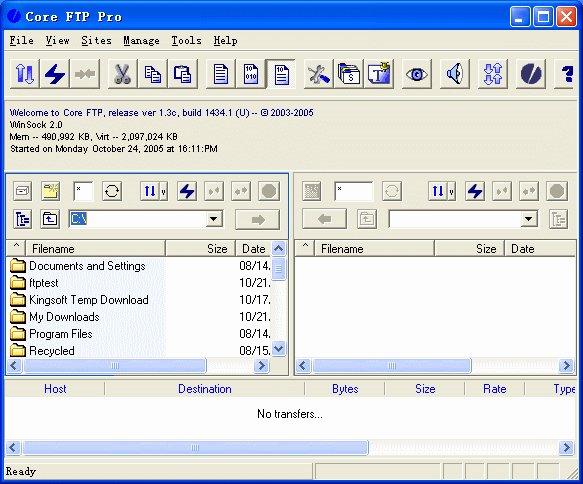
Task: Click local pane transfer arrows button
Action: point(150,191)
